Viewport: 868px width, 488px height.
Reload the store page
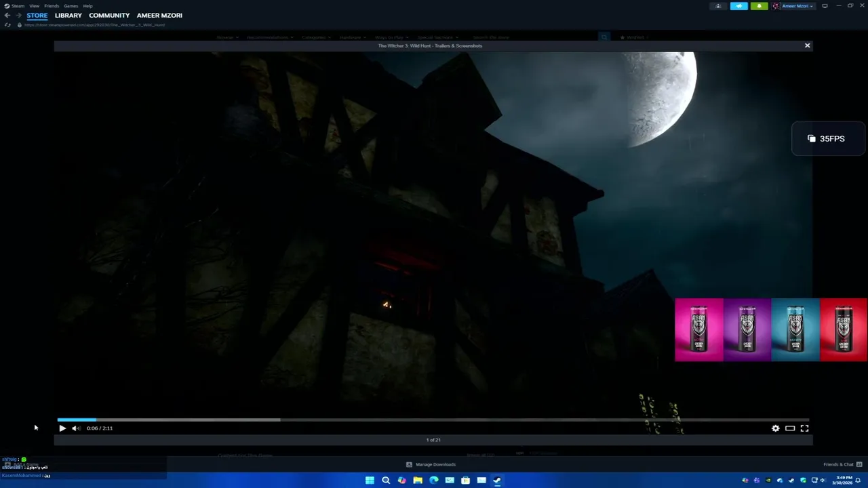7,25
